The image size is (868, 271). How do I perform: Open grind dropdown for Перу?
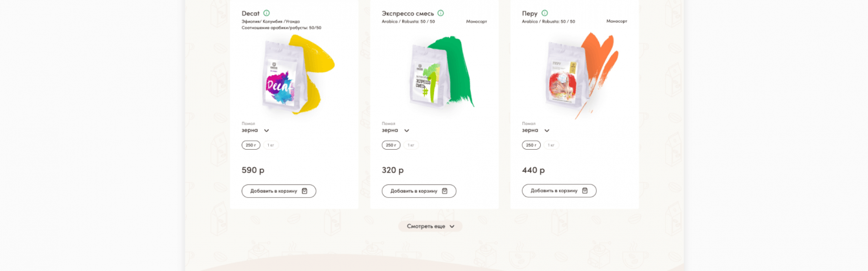coord(536,130)
